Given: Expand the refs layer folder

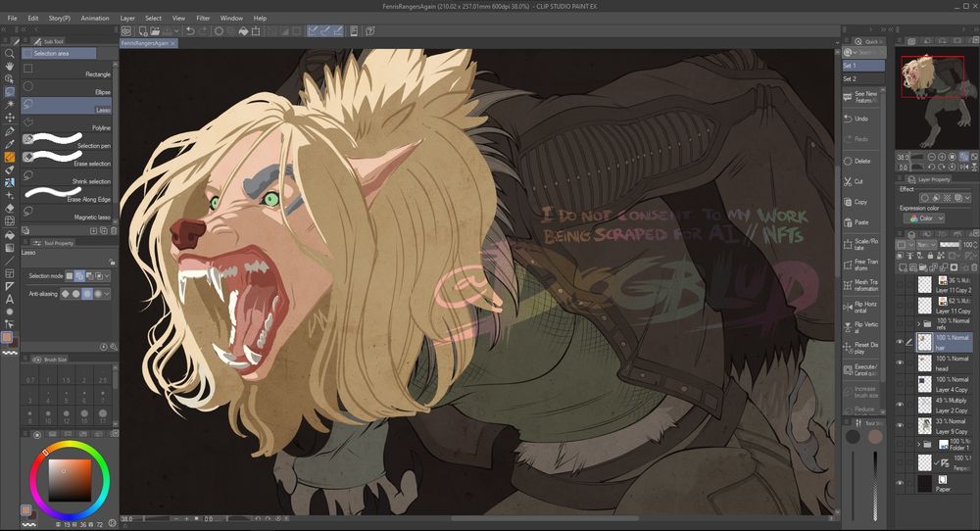Looking at the screenshot, I should tap(918, 322).
